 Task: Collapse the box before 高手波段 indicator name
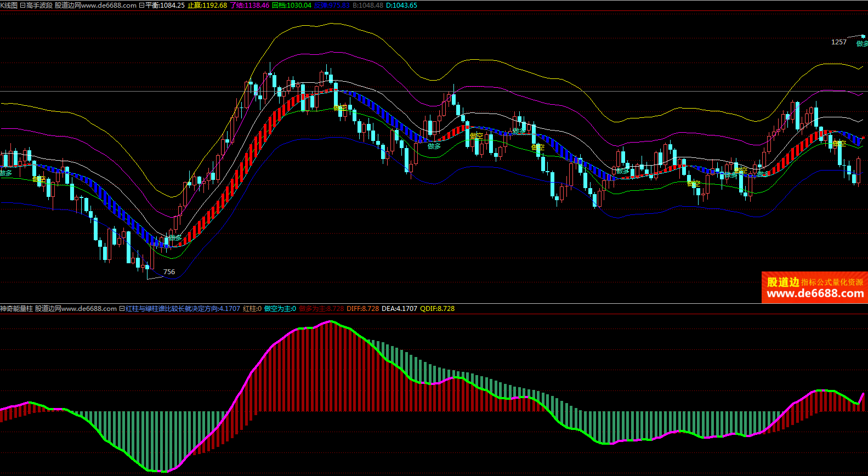(22, 5)
